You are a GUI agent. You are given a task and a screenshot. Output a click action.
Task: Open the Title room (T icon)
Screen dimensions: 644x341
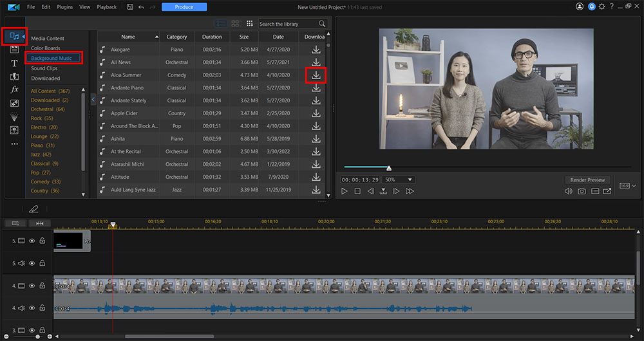[x=14, y=63]
